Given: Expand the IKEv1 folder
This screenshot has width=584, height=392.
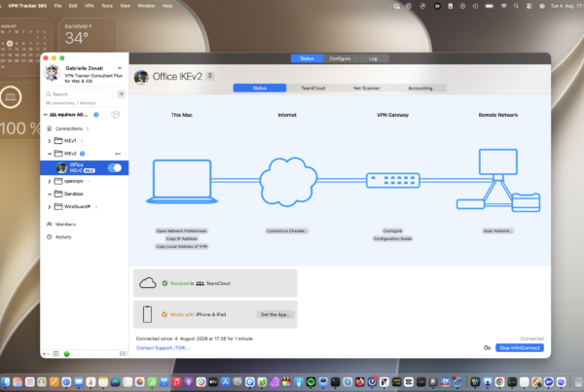Looking at the screenshot, I should pyautogui.click(x=50, y=141).
